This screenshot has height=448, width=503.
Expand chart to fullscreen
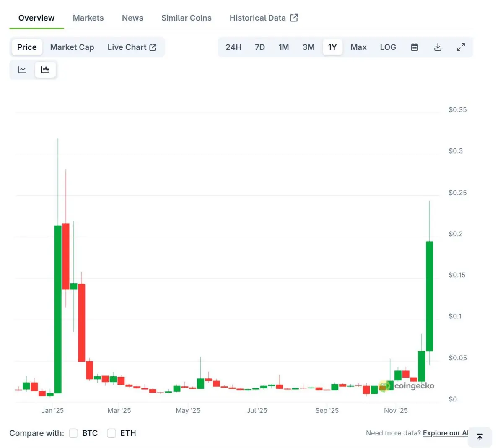pyautogui.click(x=461, y=47)
